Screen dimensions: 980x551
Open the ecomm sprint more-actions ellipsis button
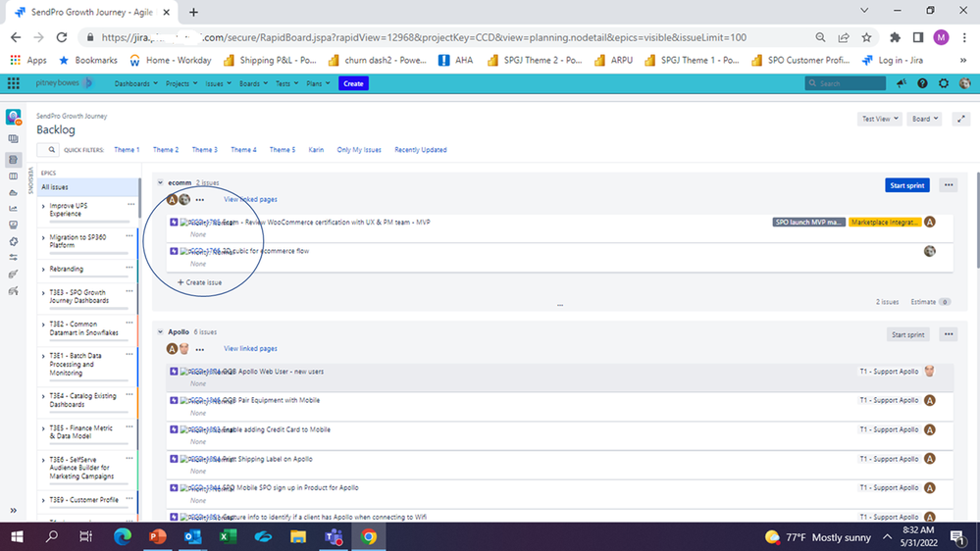[x=949, y=185]
